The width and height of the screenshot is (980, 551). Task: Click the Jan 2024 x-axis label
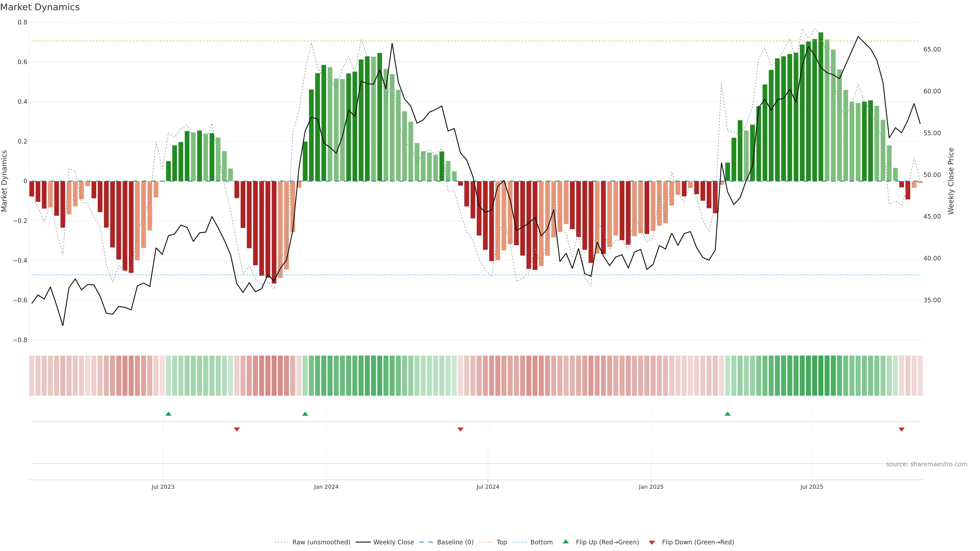pos(326,487)
